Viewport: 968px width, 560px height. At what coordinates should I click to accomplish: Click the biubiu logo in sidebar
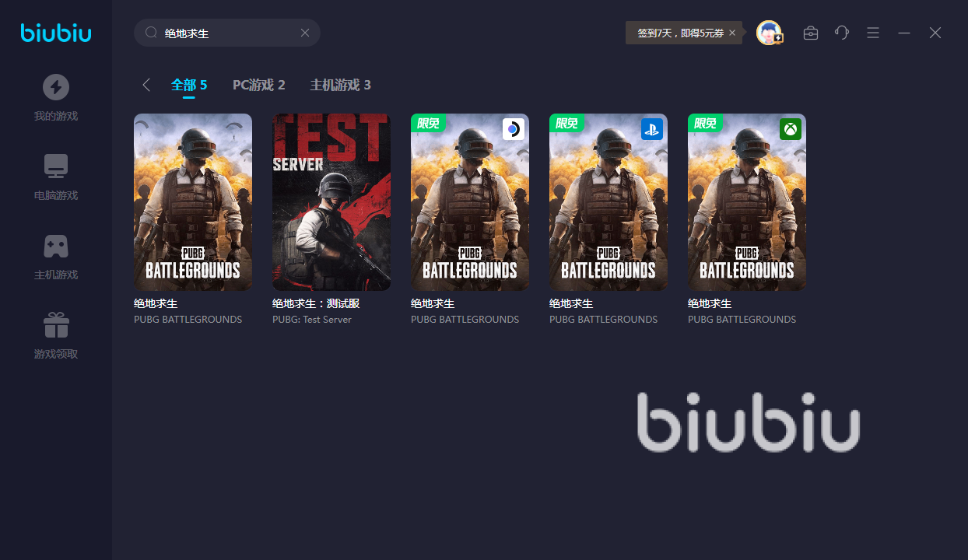coord(56,33)
